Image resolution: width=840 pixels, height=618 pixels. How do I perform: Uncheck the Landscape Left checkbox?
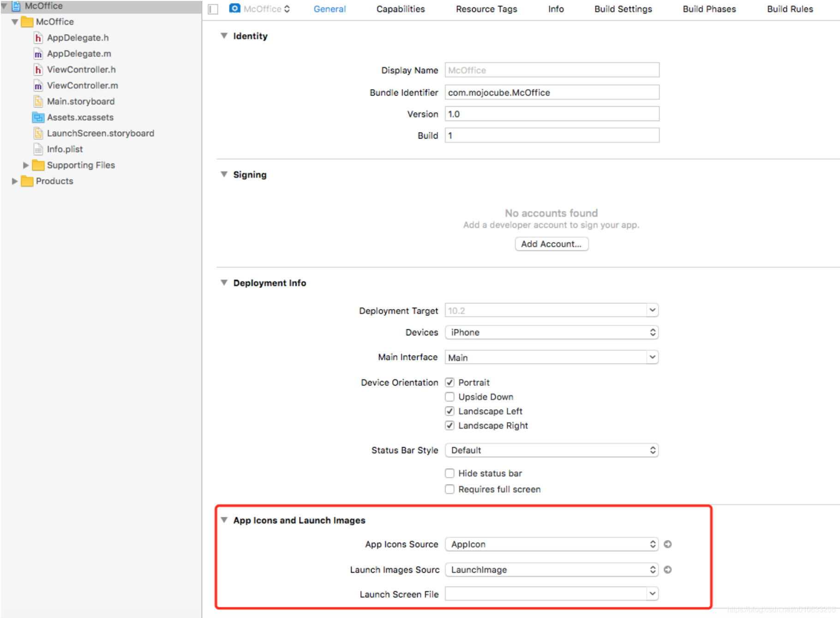pyautogui.click(x=450, y=411)
